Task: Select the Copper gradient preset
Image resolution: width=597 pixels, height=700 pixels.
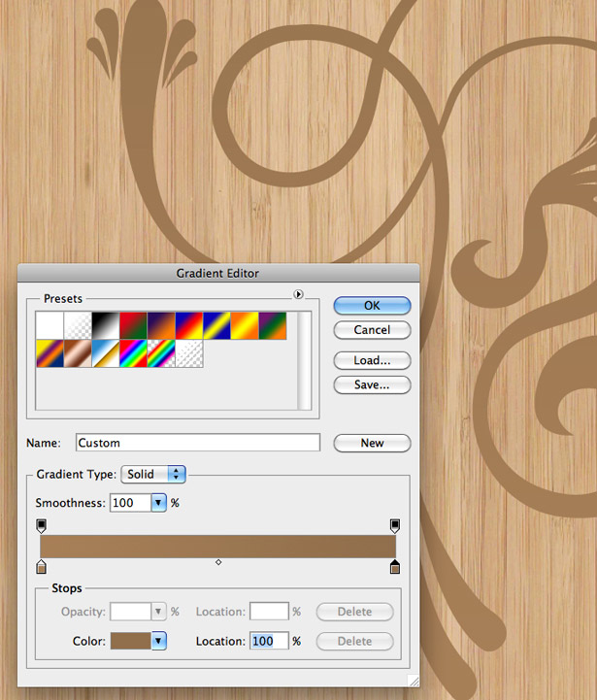Action: (x=78, y=353)
